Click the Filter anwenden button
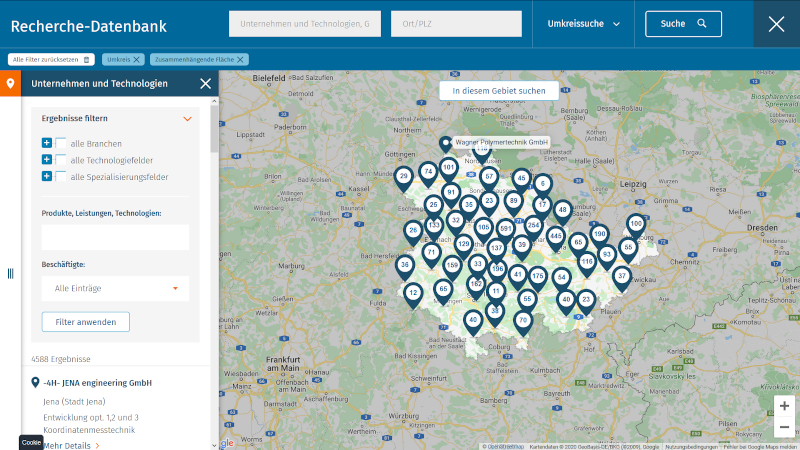800x450 pixels. pos(85,322)
